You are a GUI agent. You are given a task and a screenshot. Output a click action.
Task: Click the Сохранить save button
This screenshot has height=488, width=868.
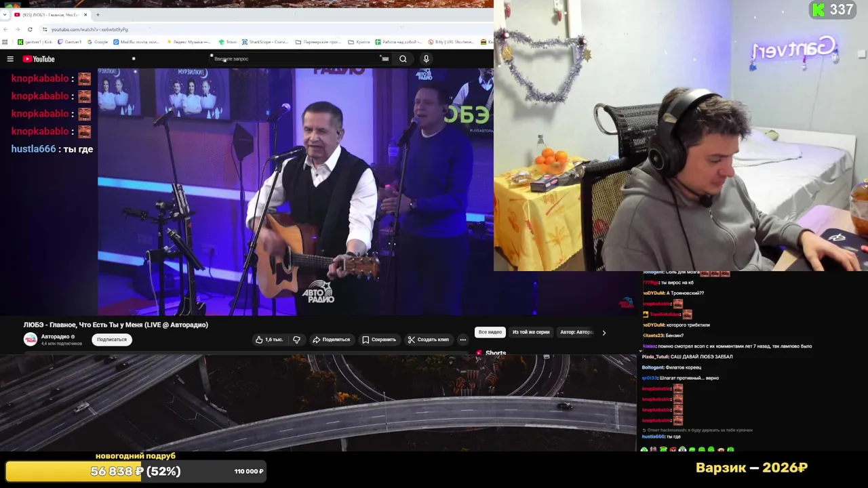[379, 340]
